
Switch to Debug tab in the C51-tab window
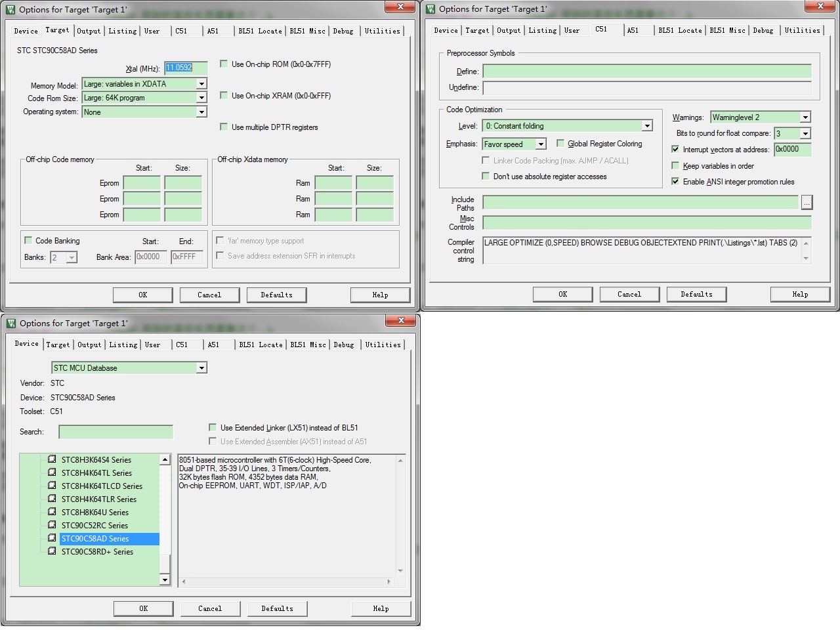tap(763, 30)
